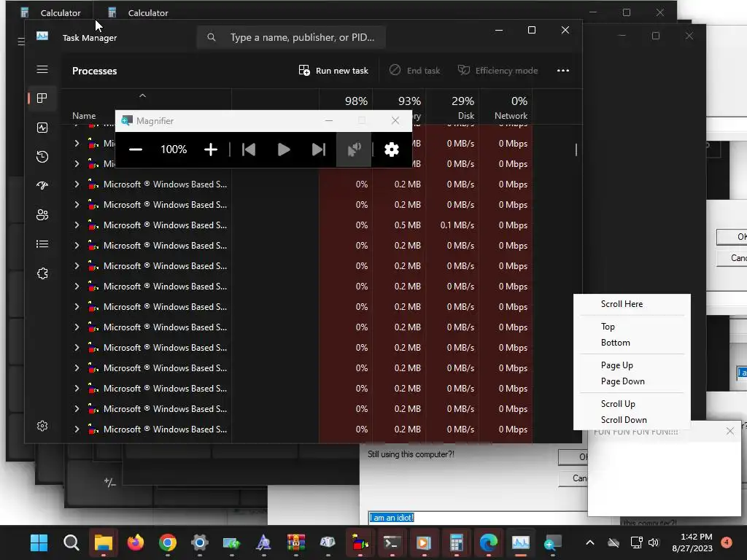The image size is (747, 560).
Task: Open File Explorer from the taskbar
Action: click(x=104, y=542)
